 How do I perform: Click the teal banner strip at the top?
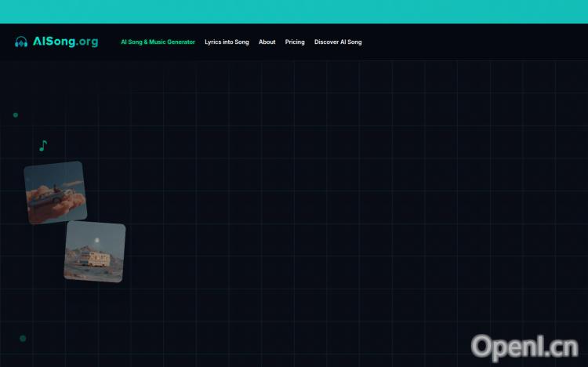(294, 12)
